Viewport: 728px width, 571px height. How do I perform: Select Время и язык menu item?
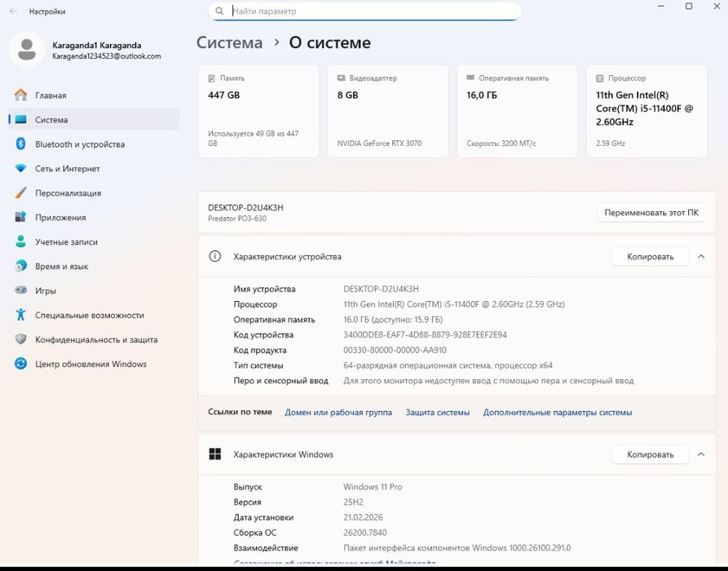click(x=61, y=267)
